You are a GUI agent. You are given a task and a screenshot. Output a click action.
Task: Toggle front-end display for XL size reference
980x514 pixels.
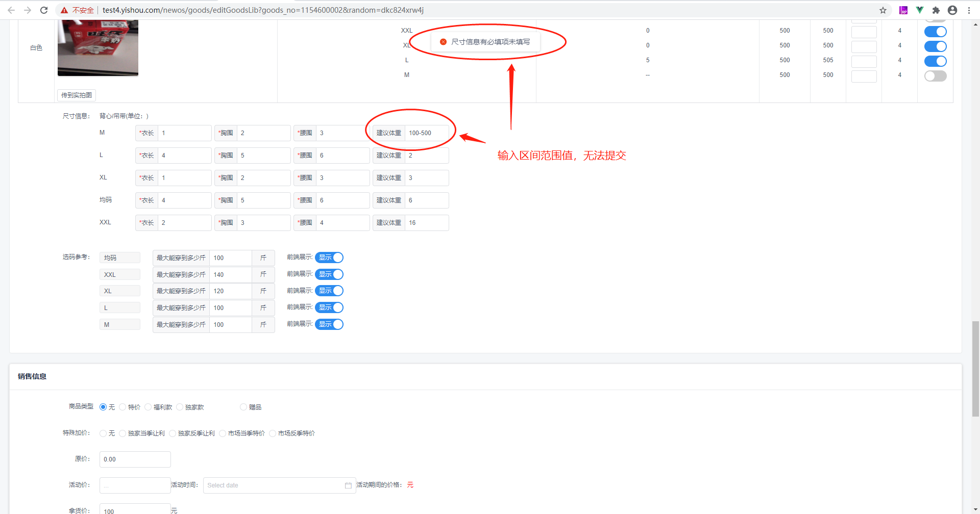[329, 291]
